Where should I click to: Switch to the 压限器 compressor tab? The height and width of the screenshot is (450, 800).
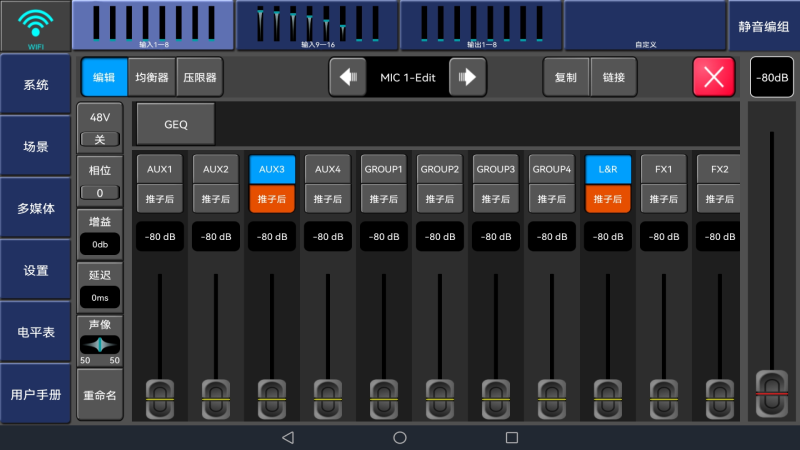[200, 77]
